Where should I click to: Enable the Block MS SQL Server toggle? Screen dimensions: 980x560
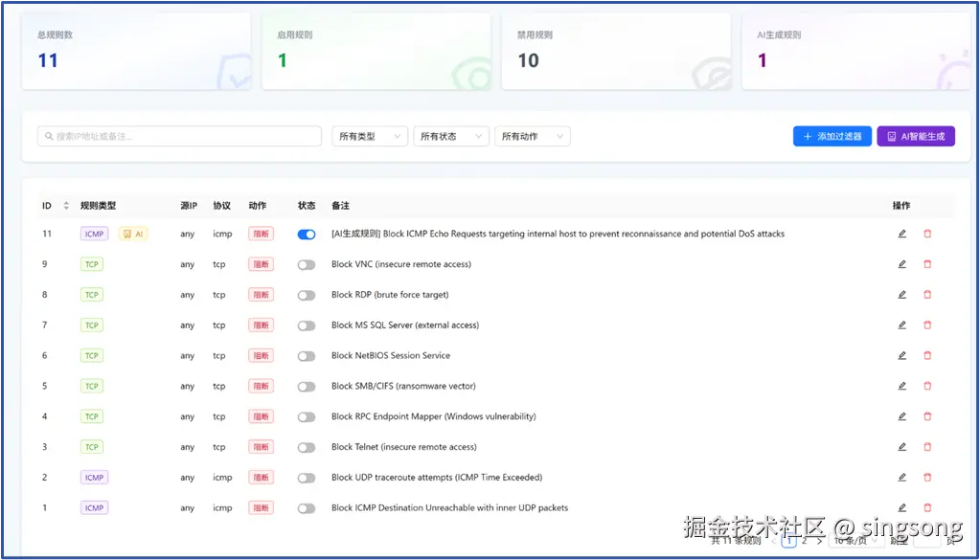[x=307, y=325]
